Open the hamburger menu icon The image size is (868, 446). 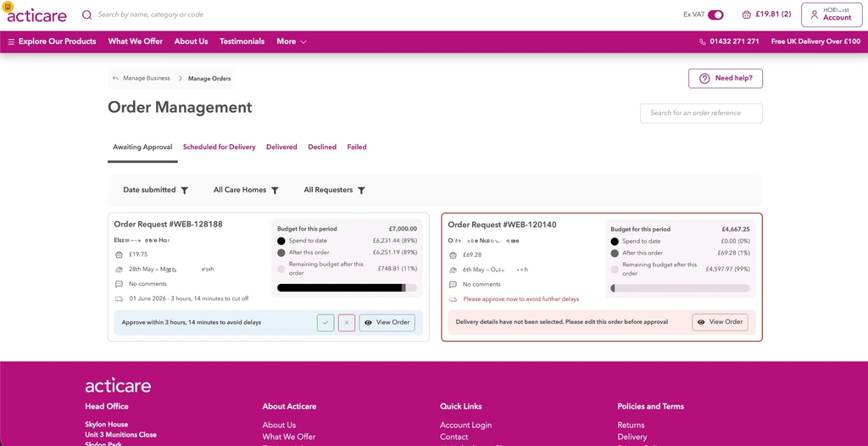click(11, 42)
